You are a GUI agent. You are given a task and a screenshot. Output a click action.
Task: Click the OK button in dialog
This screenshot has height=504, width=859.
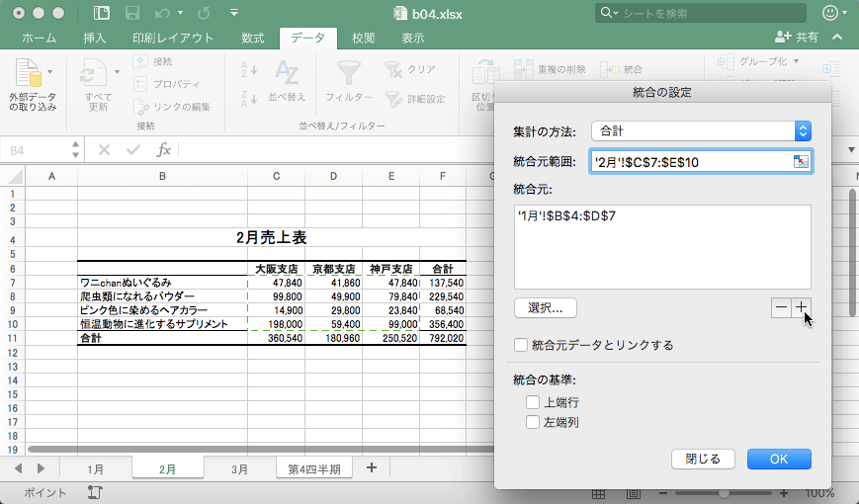pyautogui.click(x=779, y=460)
